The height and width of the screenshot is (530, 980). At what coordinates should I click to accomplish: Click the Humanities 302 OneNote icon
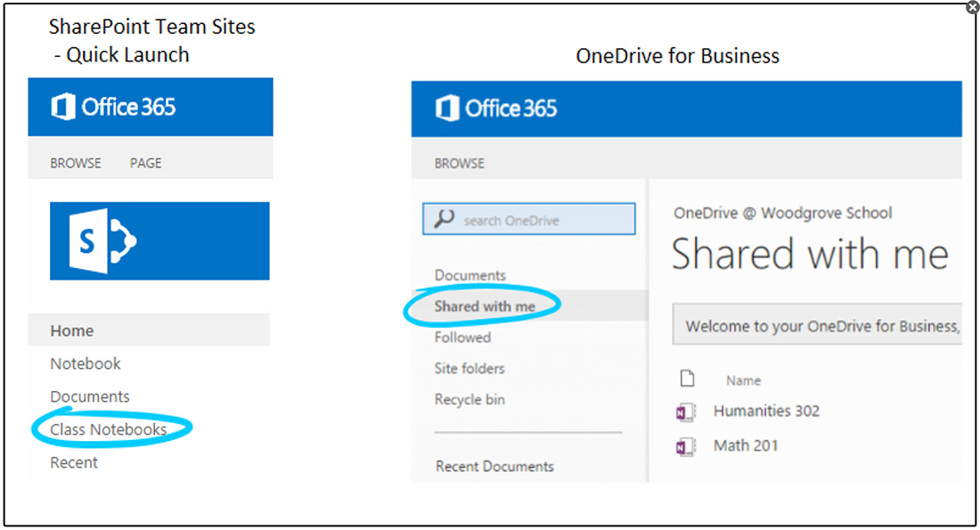point(686,412)
